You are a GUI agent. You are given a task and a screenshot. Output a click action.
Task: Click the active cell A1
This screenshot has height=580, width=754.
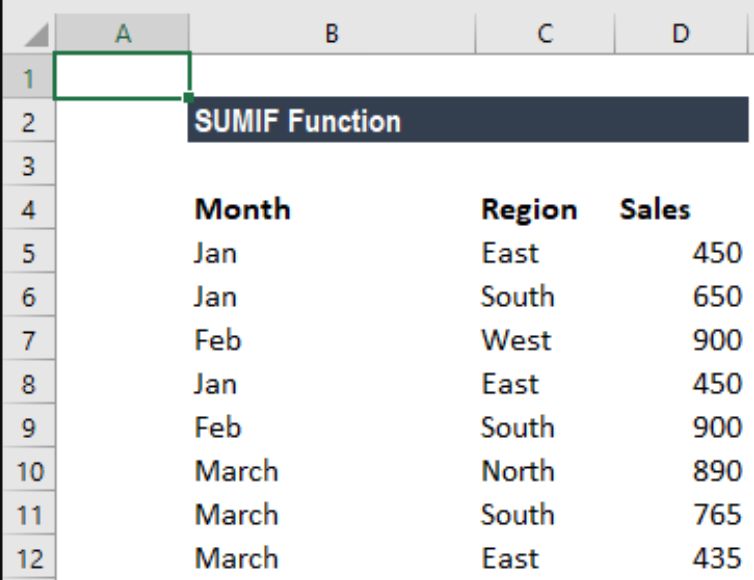122,76
